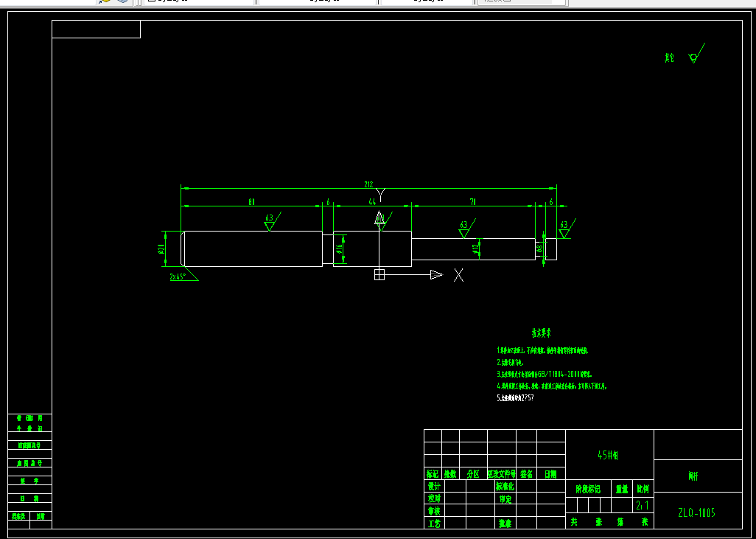This screenshot has height=539, width=756.
Task: Select the part name above ZLQ-1005
Action: click(x=693, y=476)
